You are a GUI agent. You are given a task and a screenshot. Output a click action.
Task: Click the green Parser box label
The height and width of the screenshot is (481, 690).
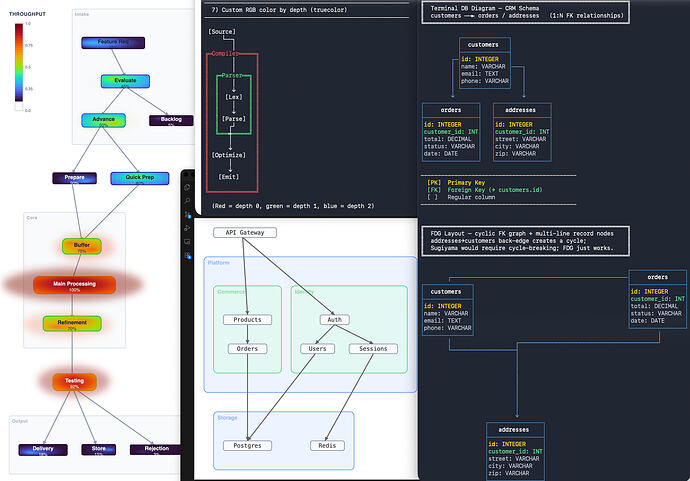tap(231, 75)
